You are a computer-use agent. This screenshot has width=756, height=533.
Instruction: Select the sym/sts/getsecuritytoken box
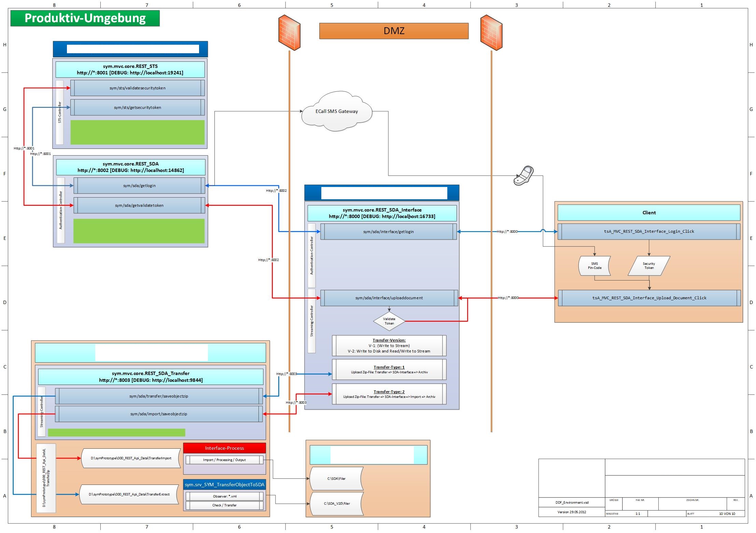pos(138,107)
